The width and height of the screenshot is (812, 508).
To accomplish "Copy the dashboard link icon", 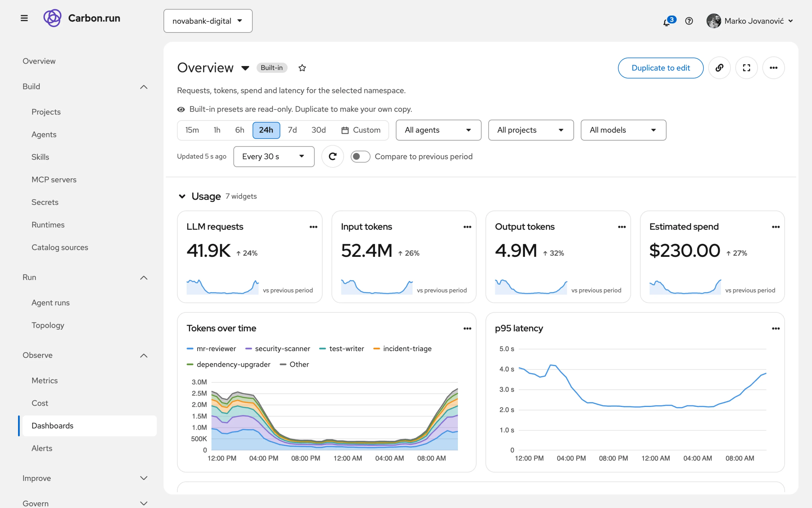I will tap(720, 68).
